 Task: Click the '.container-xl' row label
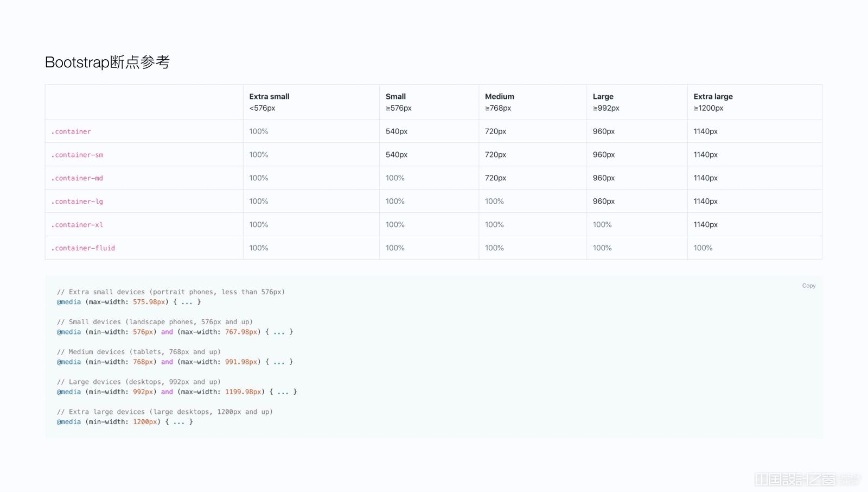[x=77, y=225]
